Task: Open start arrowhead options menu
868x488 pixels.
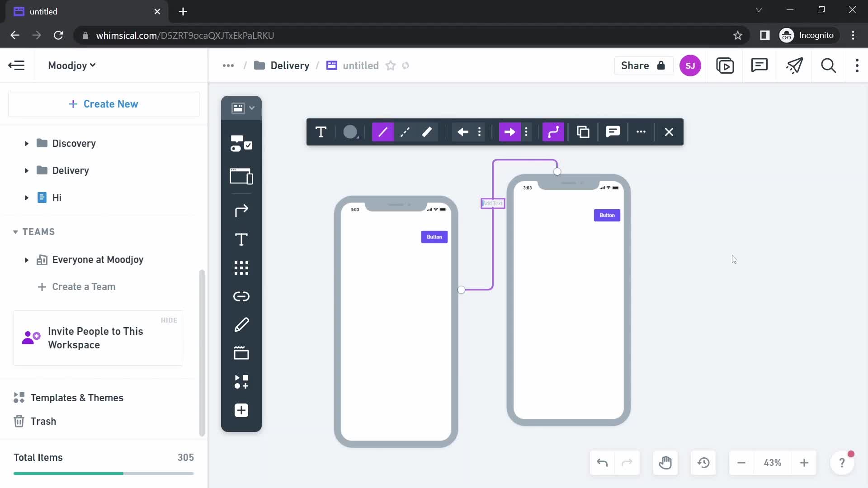Action: [x=480, y=132]
